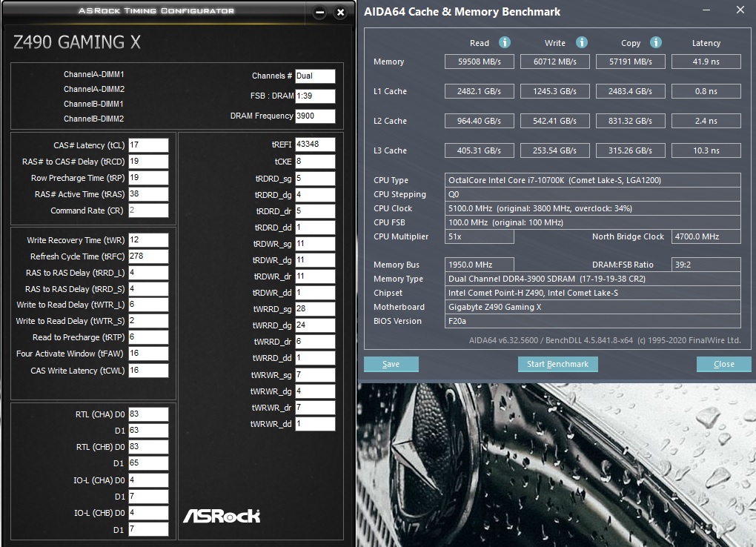Viewport: 756px width, 547px height.
Task: Click the info icon next to Read
Action: pos(505,43)
